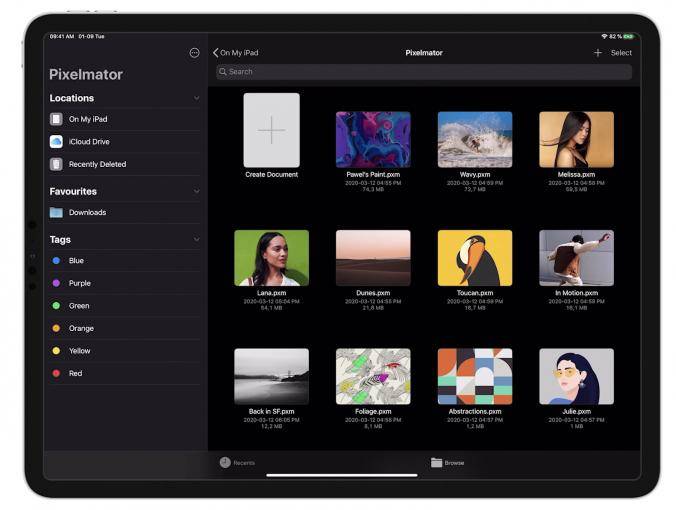The image size is (676, 510).
Task: Go back to On My iPad
Action: 235,53
